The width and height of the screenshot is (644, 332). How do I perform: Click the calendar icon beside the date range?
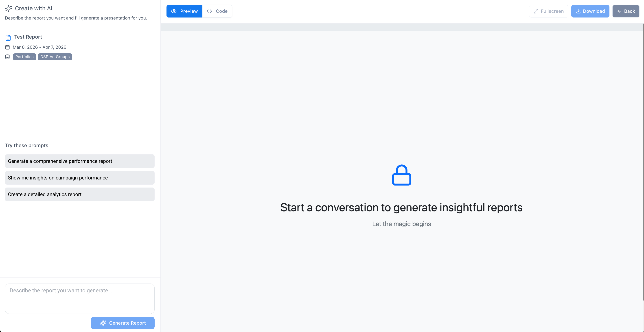(x=7, y=47)
